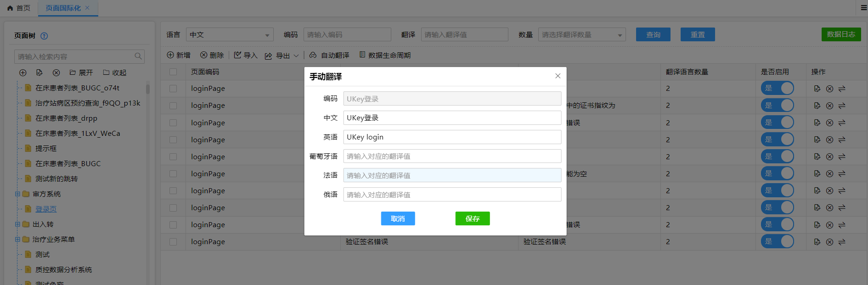Select the 页面国际化 tab
868x285 pixels.
click(x=63, y=8)
